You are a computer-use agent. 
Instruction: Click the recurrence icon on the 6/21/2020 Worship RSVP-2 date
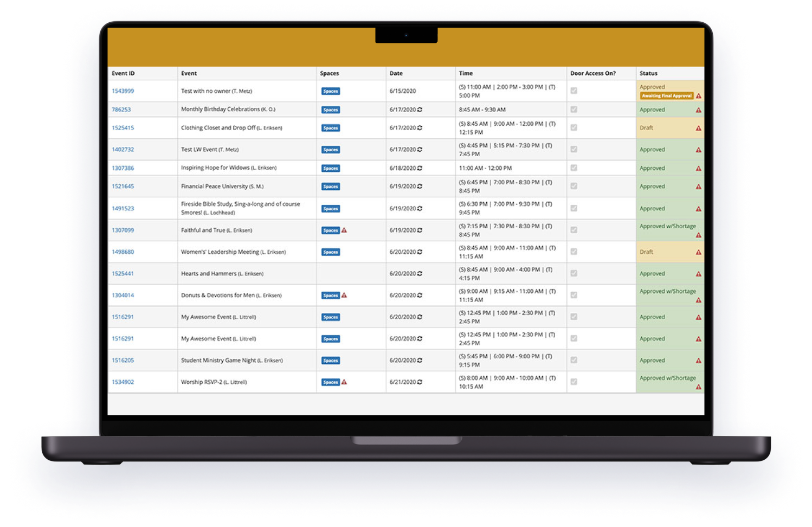[x=420, y=382]
